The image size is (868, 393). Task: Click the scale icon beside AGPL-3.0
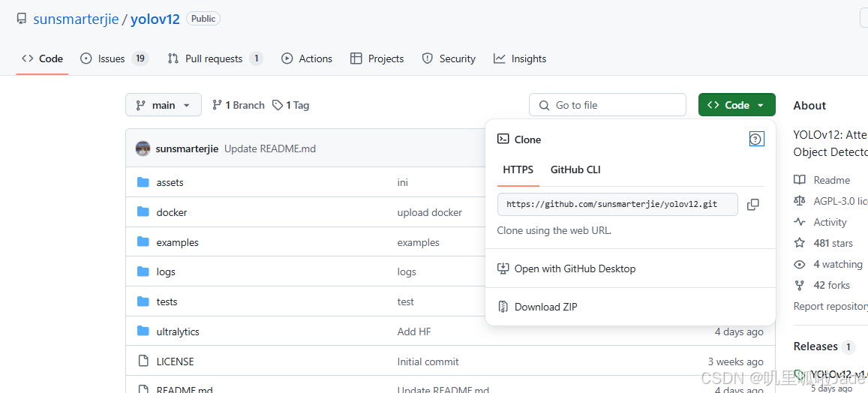pyautogui.click(x=800, y=201)
